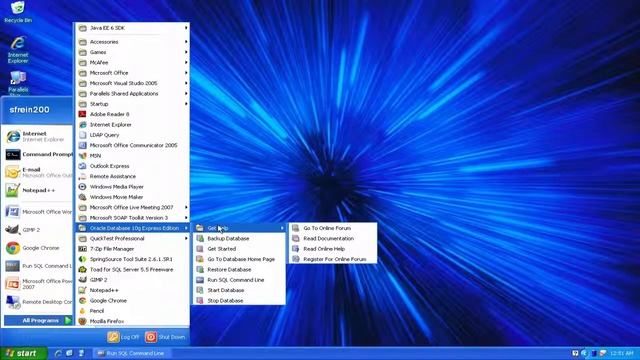The width and height of the screenshot is (640, 360).
Task: Click the Windows start button
Action: pyautogui.click(x=23, y=353)
